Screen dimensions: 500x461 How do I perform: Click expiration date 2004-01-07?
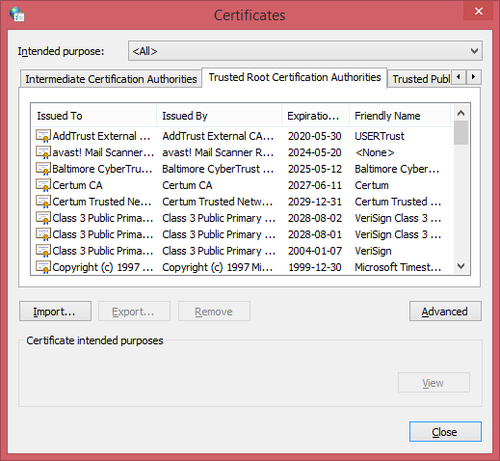point(315,251)
